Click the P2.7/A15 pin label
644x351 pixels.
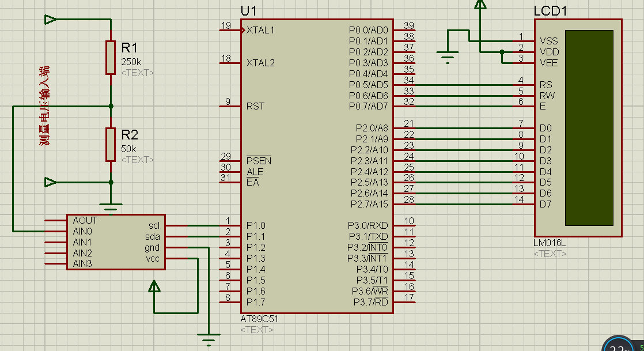[369, 204]
